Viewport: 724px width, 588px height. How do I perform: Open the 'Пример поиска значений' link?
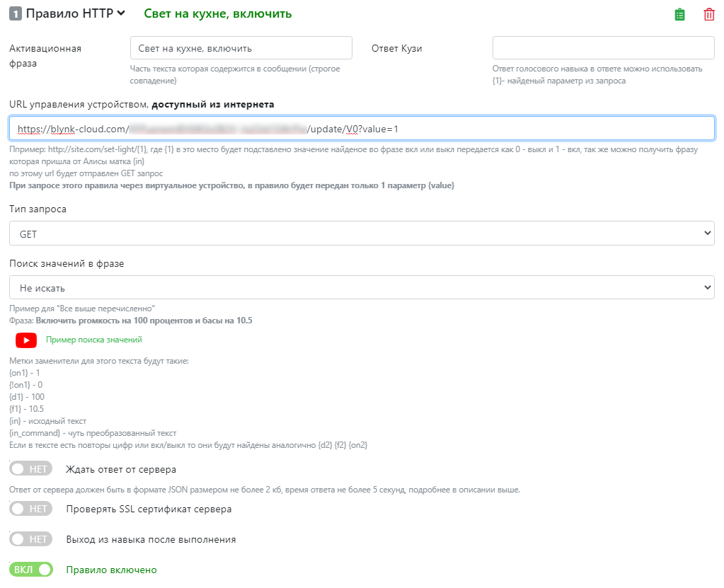tap(94, 340)
